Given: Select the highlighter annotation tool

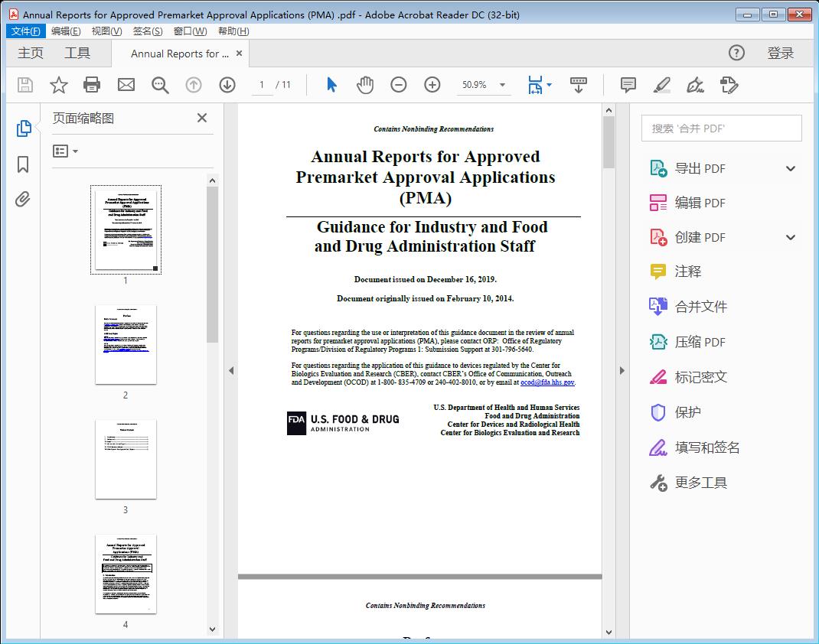Looking at the screenshot, I should coord(661,85).
